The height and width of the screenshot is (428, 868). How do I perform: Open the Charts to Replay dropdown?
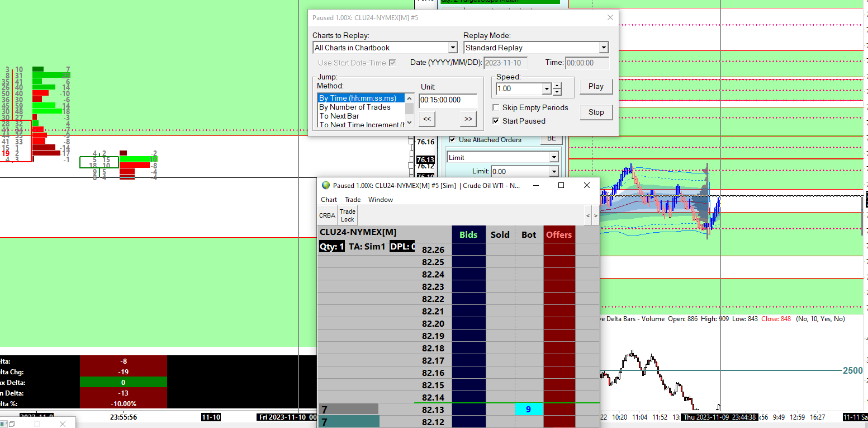point(453,48)
